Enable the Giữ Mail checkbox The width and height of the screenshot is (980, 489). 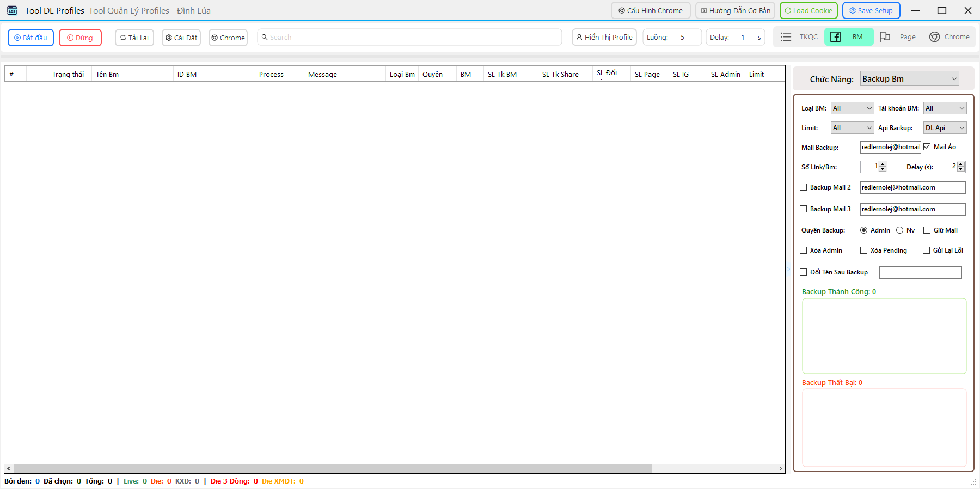pyautogui.click(x=927, y=230)
